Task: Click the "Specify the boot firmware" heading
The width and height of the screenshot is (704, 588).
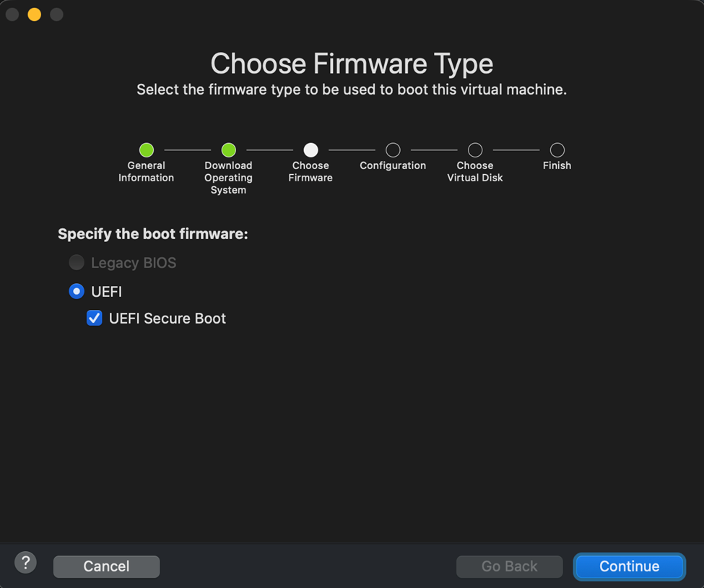Action: pos(153,234)
